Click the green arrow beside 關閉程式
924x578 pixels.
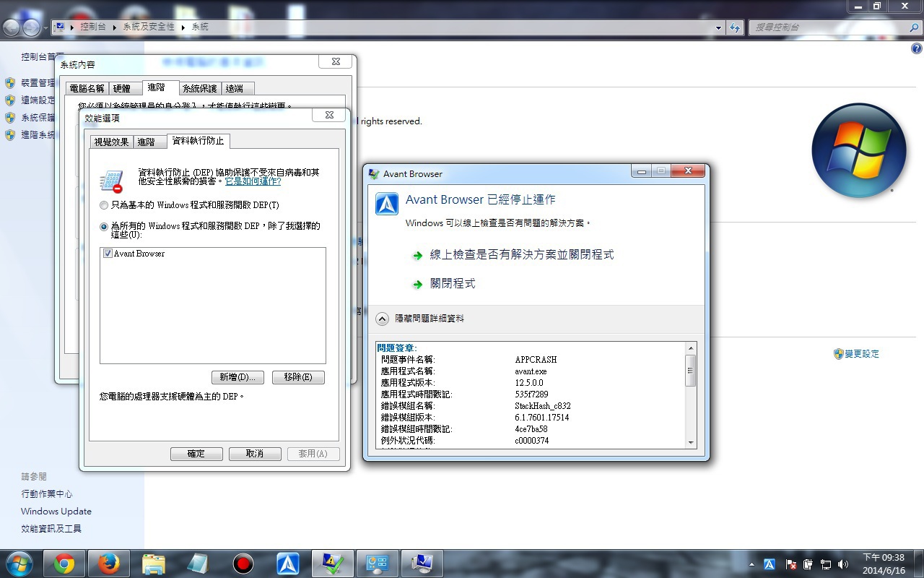417,285
